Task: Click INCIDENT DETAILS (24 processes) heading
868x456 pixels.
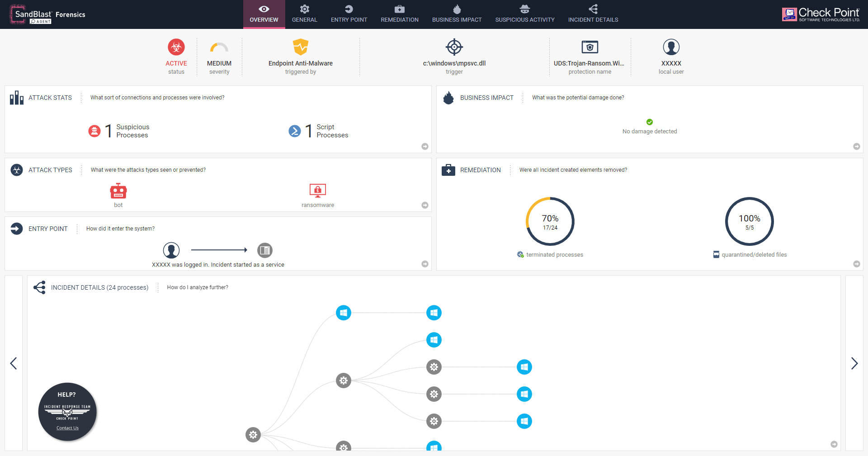Action: tap(99, 287)
